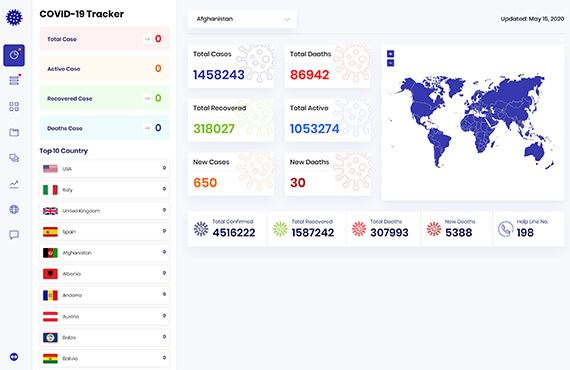Click the Top 10 Country heading
570x370 pixels.
click(64, 150)
